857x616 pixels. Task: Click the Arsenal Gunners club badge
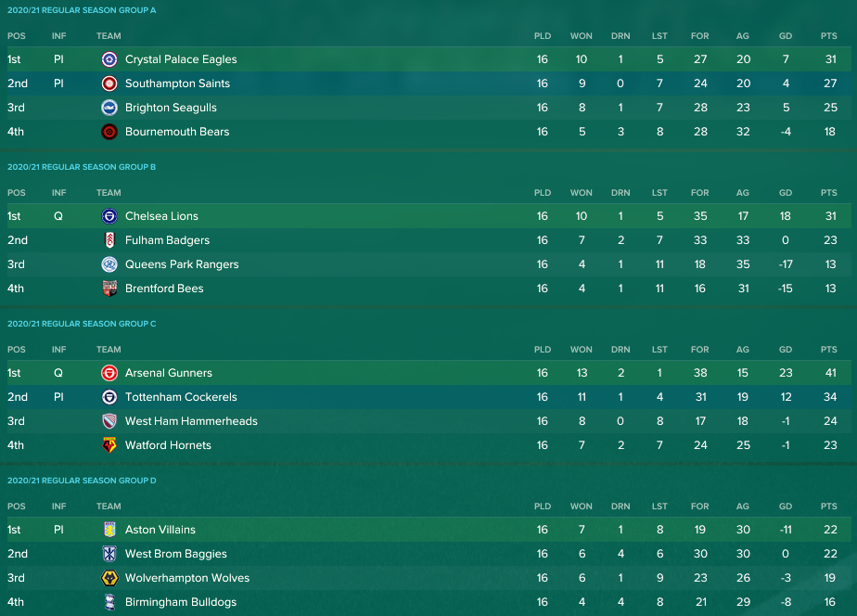[x=109, y=373]
